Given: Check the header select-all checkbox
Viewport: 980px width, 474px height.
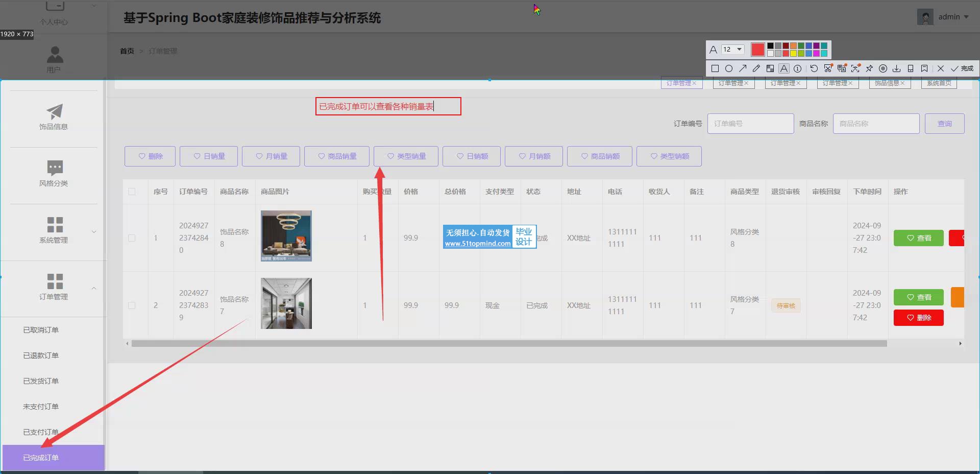Looking at the screenshot, I should [132, 192].
